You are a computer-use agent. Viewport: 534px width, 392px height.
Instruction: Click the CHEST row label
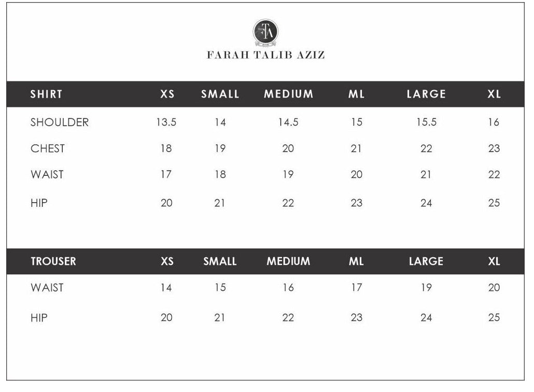[x=48, y=149]
